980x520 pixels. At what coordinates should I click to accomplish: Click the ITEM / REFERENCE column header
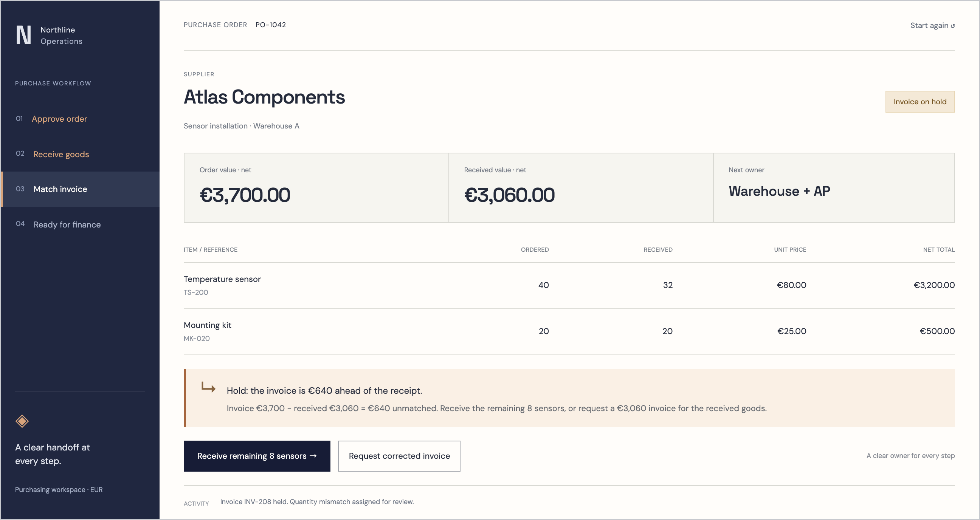(x=210, y=250)
